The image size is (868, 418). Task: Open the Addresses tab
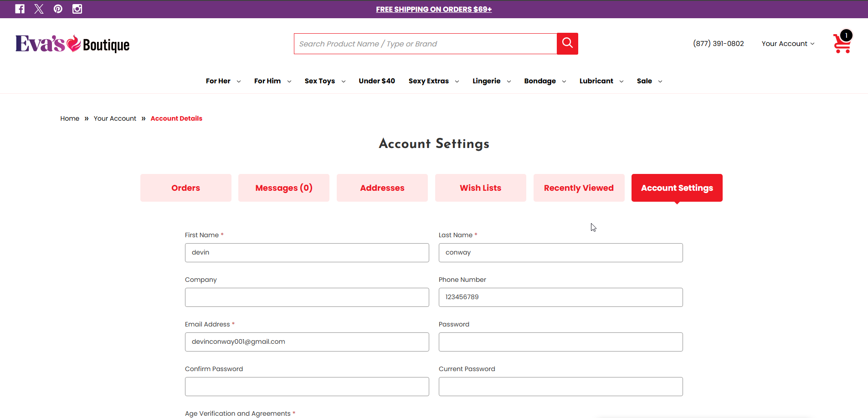pos(382,188)
